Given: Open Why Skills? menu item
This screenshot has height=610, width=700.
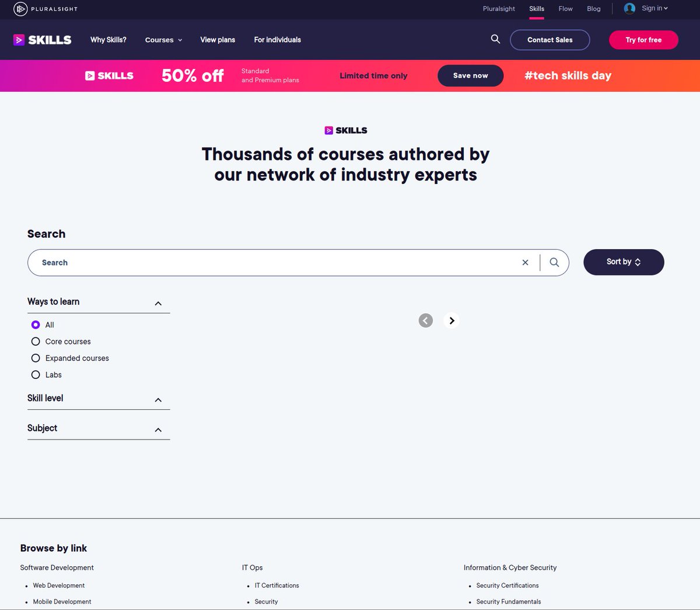Looking at the screenshot, I should [x=108, y=40].
